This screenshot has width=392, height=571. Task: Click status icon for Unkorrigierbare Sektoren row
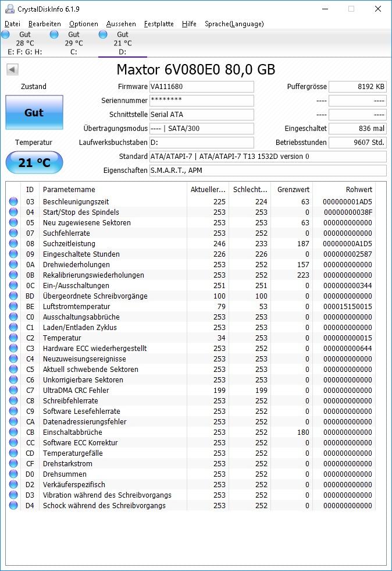pyautogui.click(x=13, y=380)
